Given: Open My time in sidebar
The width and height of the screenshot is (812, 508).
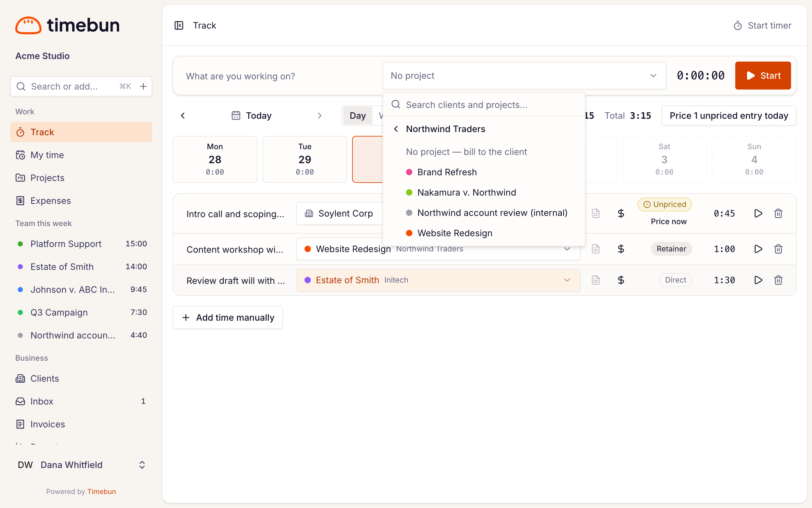Looking at the screenshot, I should tap(81, 155).
